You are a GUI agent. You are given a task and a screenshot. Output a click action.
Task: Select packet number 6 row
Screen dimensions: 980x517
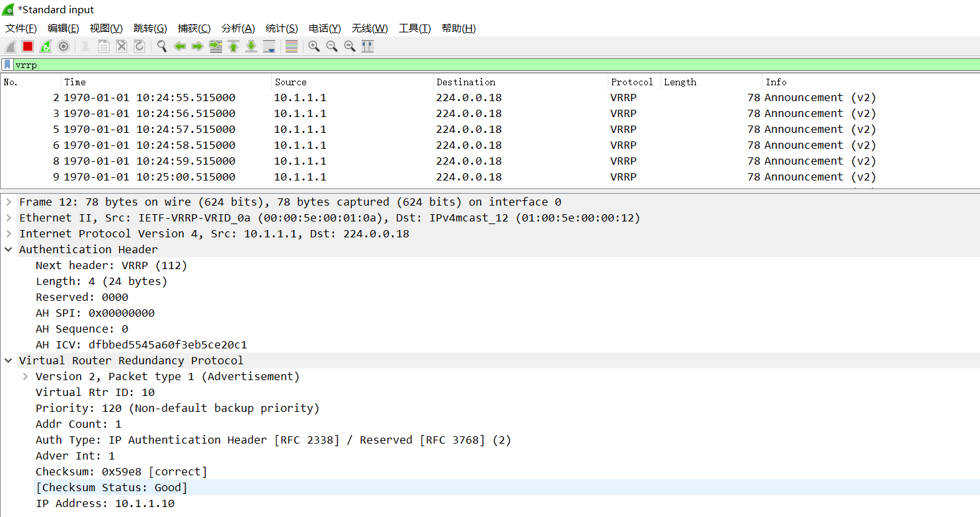490,145
